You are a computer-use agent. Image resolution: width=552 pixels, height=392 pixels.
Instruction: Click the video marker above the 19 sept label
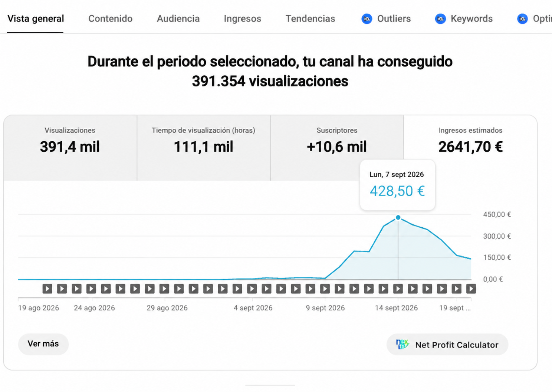[x=457, y=289]
